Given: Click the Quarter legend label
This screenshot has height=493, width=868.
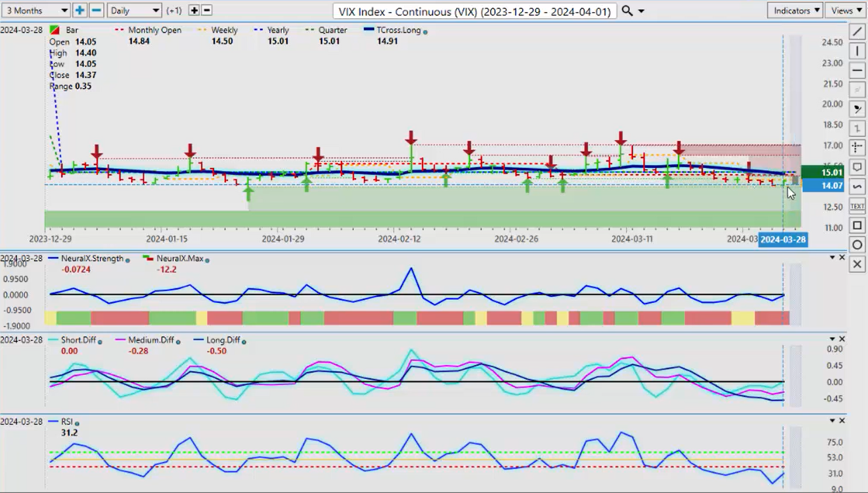Looking at the screenshot, I should (x=333, y=30).
